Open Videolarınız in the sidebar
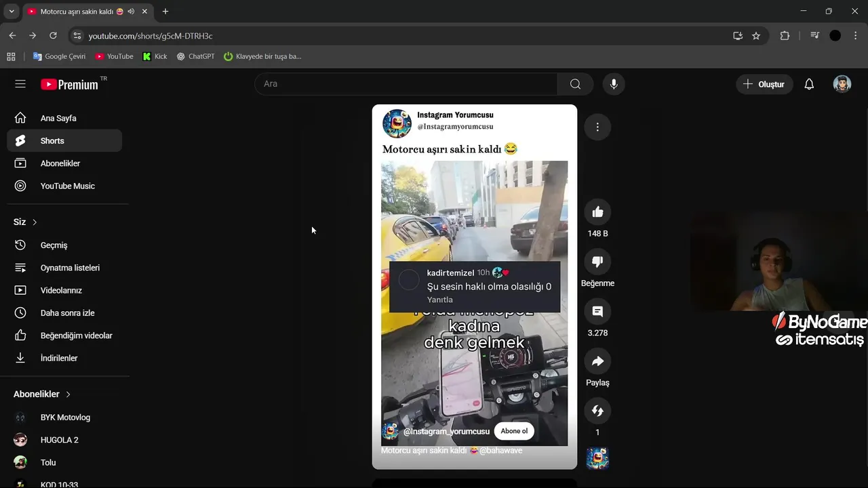The height and width of the screenshot is (488, 868). point(64,290)
